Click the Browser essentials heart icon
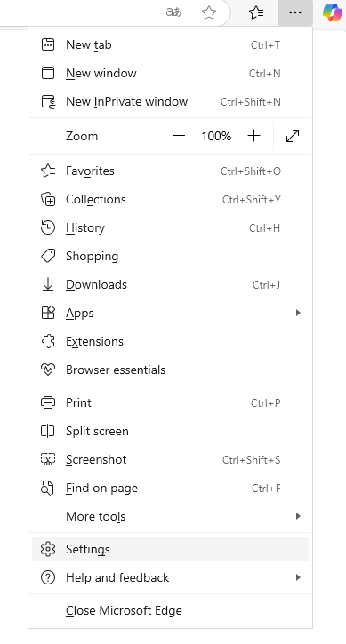The width and height of the screenshot is (346, 644). [x=48, y=370]
